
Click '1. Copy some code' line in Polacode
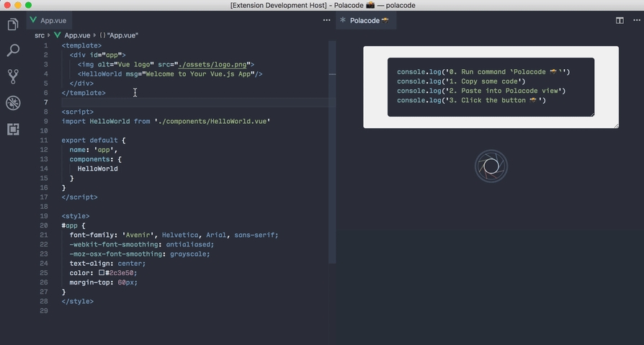[461, 81]
